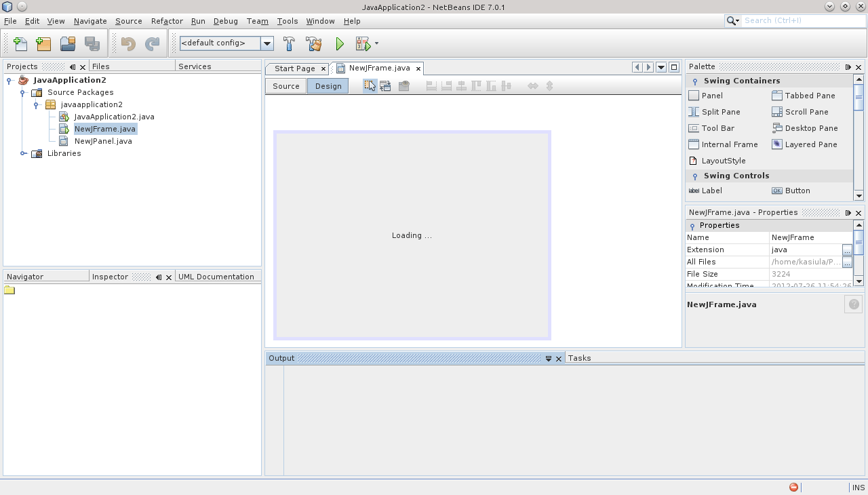Screen dimensions: 868x495
Task: Click the New Project toolbar icon
Action: tap(43, 44)
